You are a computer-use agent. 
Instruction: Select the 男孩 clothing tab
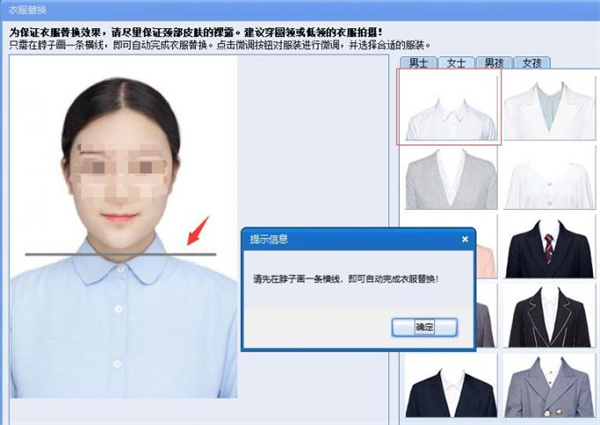(x=494, y=62)
